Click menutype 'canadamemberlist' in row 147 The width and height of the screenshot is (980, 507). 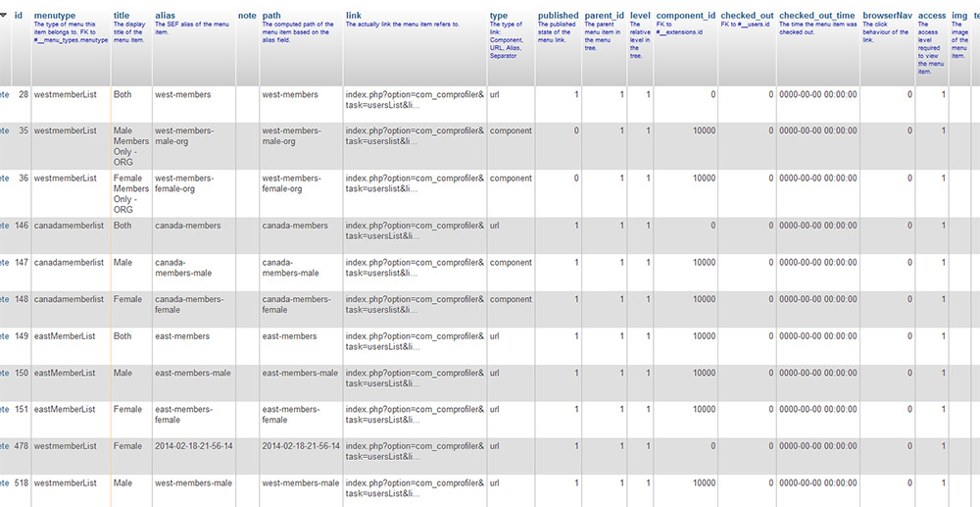point(69,263)
